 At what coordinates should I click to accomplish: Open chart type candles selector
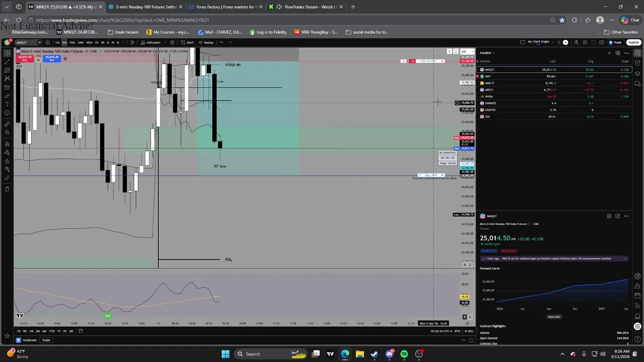coord(132,42)
